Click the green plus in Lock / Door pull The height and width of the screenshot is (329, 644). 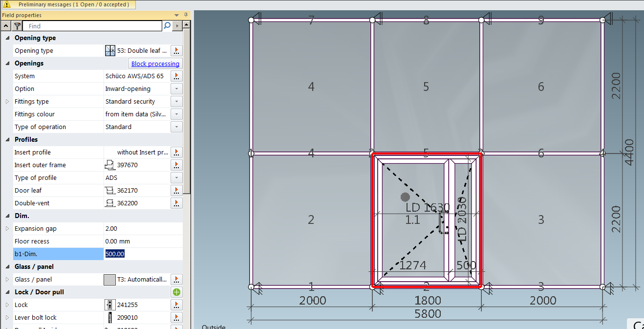(176, 292)
